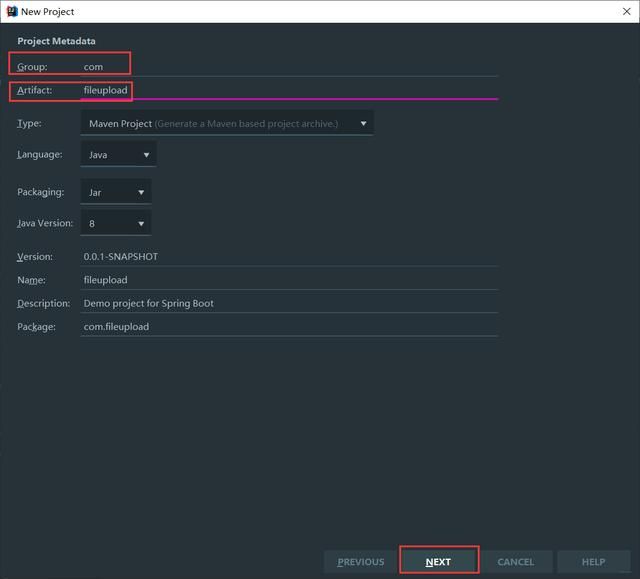Screen dimensions: 640x579
Task: Click the Version field 0.0.1-SNAPSHOT
Action: 289,257
